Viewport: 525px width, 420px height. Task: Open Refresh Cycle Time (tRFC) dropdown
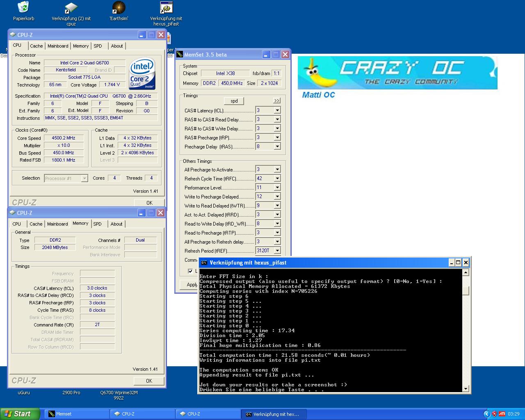(x=277, y=178)
